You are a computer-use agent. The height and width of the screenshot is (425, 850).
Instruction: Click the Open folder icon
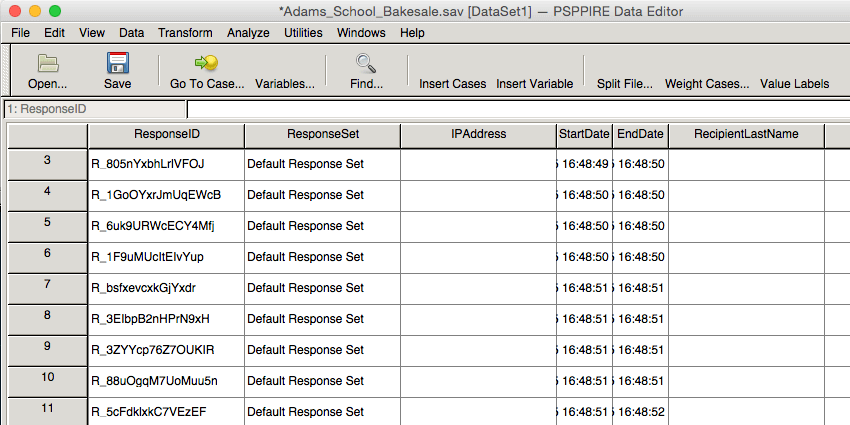[48, 64]
